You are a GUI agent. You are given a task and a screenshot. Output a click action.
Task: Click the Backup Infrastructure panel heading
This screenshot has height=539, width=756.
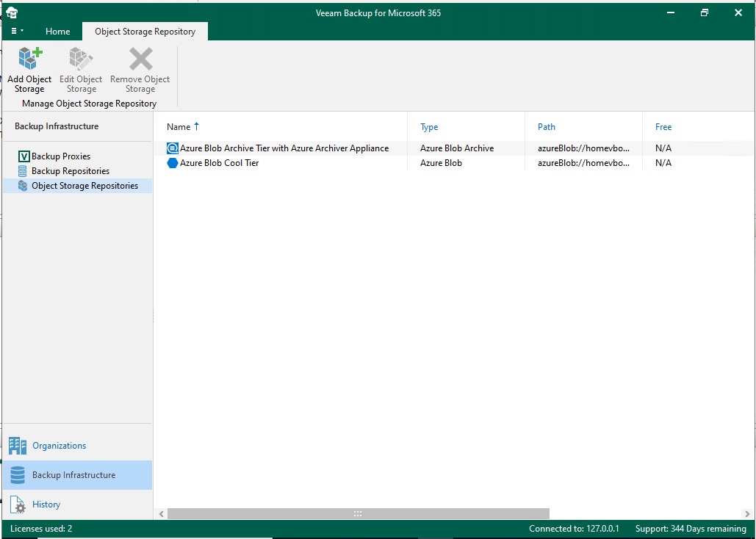57,126
